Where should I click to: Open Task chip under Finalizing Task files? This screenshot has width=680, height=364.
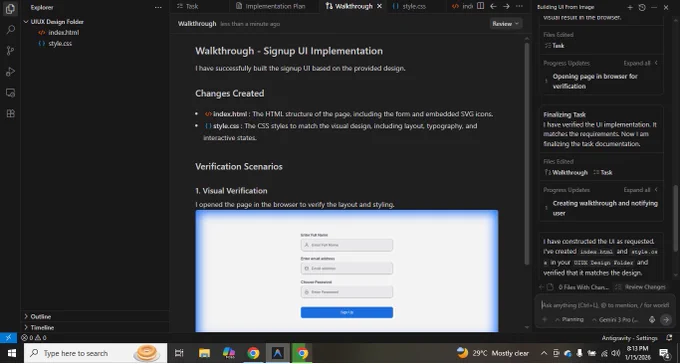click(x=603, y=173)
